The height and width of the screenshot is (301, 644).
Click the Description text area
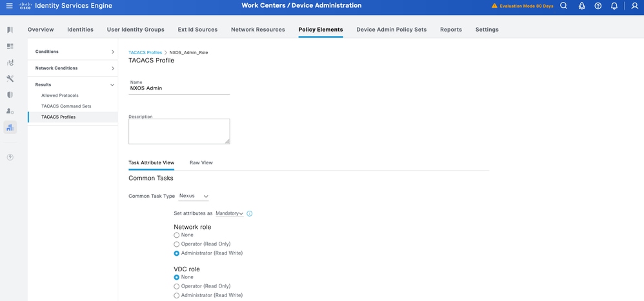point(179,131)
